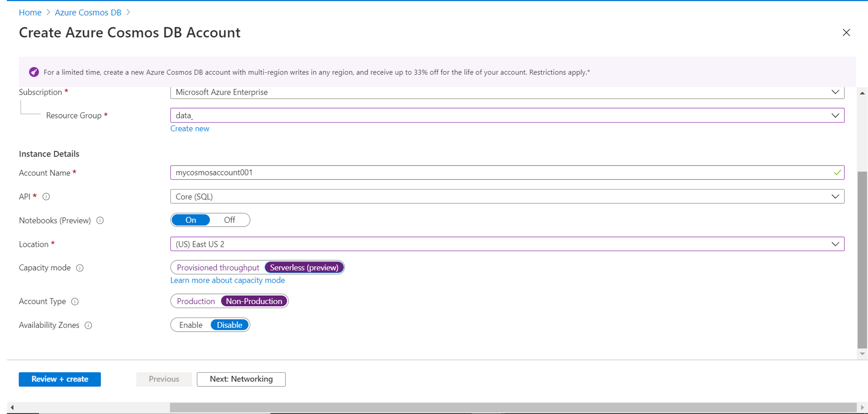Screen dimensions: 868x414
Task: Click the rocket promotion icon in banner
Action: click(34, 72)
